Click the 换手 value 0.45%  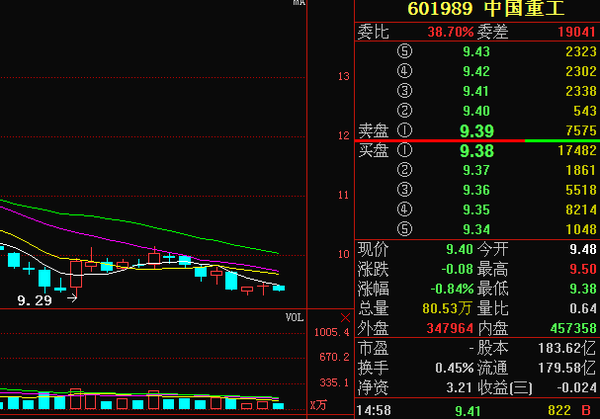(454, 368)
